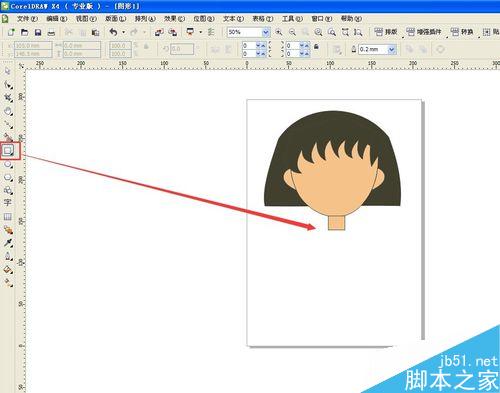Image resolution: width=500 pixels, height=393 pixels.
Task: Open the 表格 (Table) menu
Action: (x=263, y=19)
